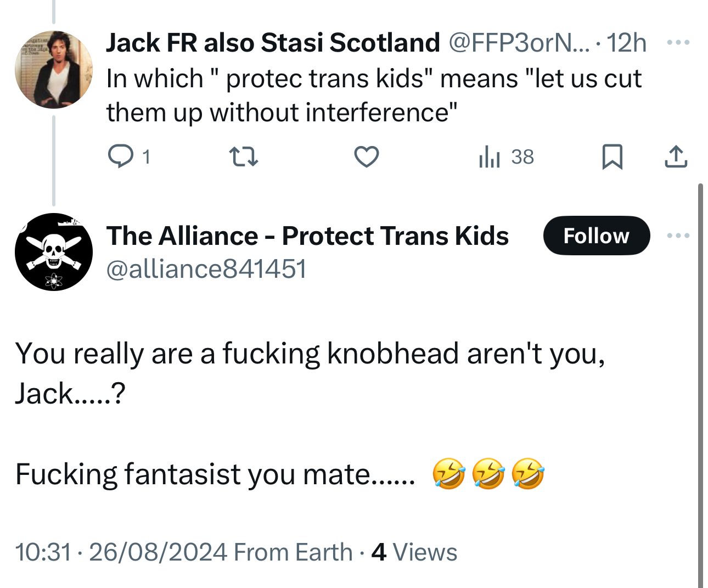Click the 12h timestamp
This screenshot has height=588, width=708.
(x=627, y=42)
